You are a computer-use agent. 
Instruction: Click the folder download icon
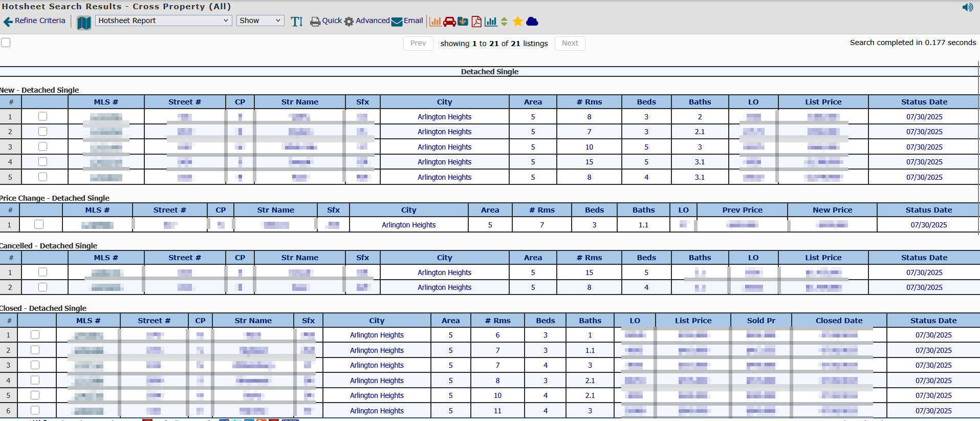(463, 22)
